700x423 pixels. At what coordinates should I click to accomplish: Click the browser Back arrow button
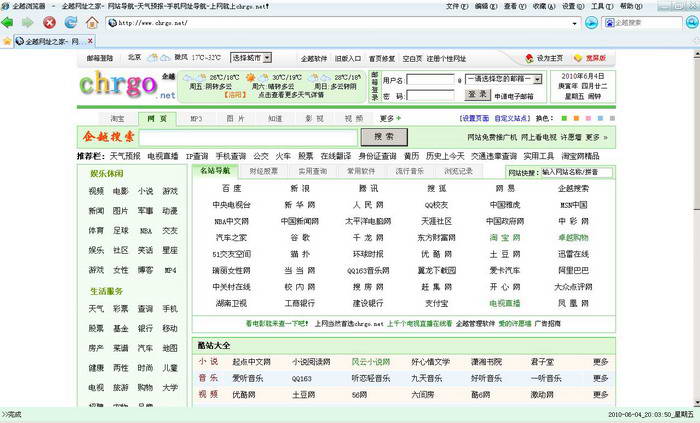point(10,22)
